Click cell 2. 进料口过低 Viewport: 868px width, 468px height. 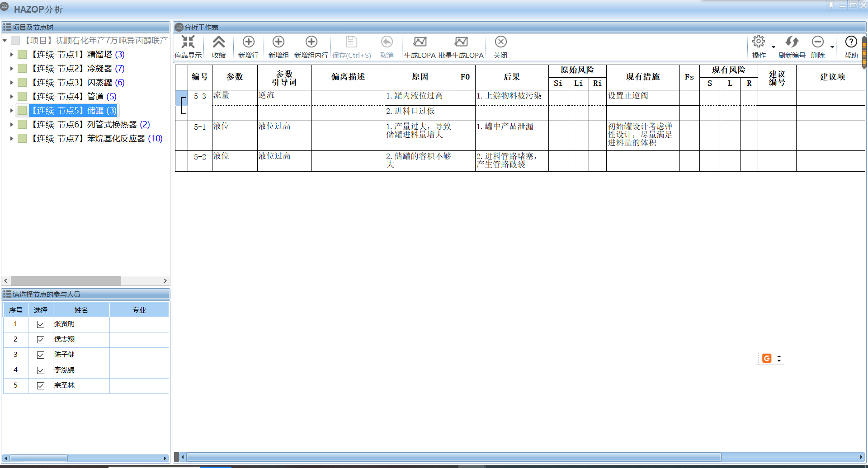pos(420,113)
